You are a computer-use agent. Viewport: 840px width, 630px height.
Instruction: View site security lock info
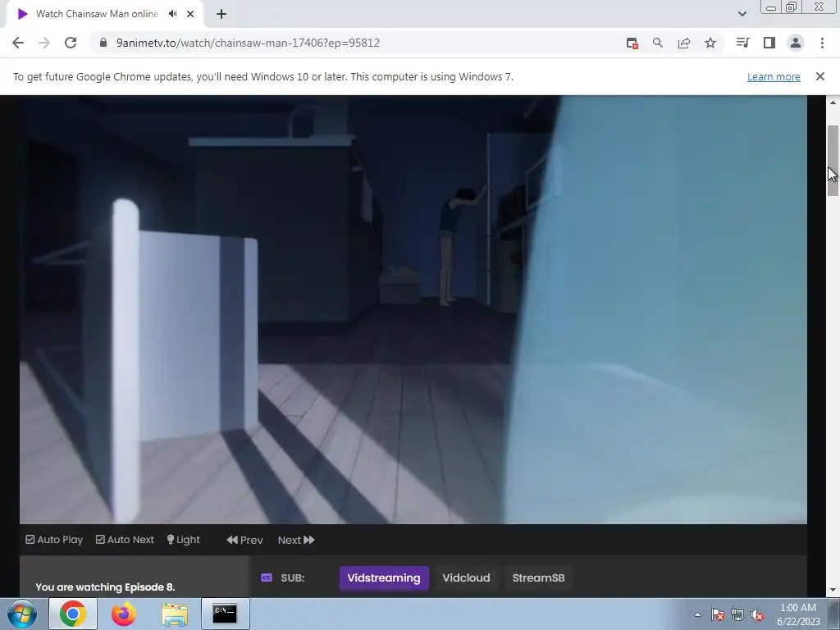[103, 43]
